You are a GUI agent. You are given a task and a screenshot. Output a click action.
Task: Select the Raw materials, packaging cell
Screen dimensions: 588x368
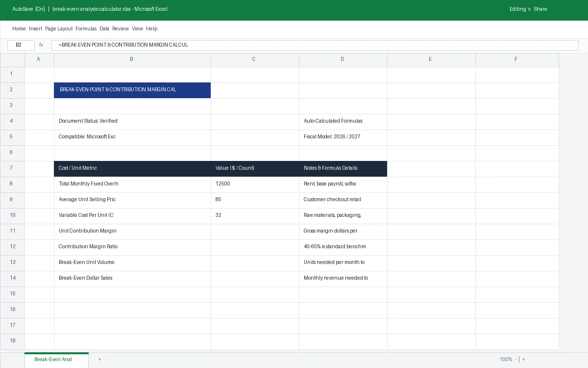tap(343, 215)
